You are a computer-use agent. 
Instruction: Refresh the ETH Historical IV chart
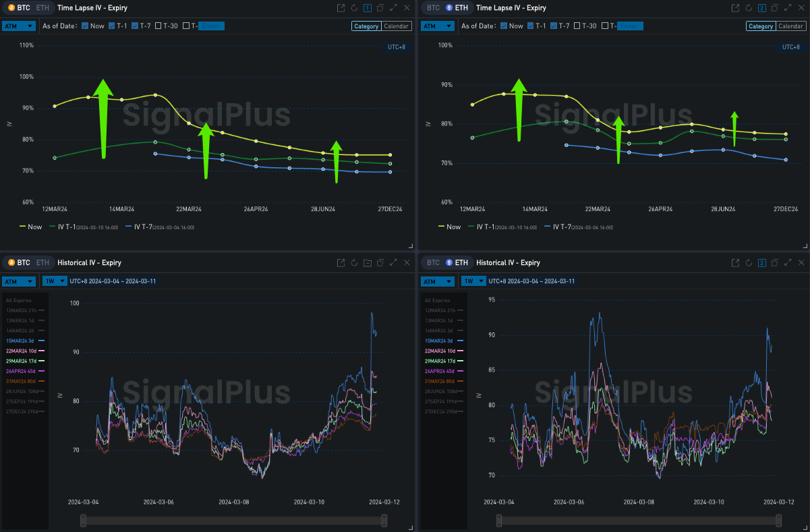point(749,263)
